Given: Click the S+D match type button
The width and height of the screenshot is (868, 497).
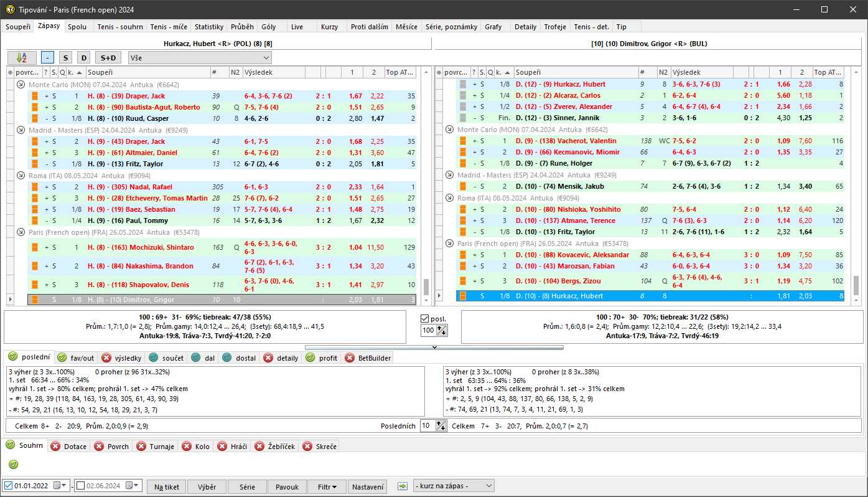Looking at the screenshot, I should tap(108, 57).
